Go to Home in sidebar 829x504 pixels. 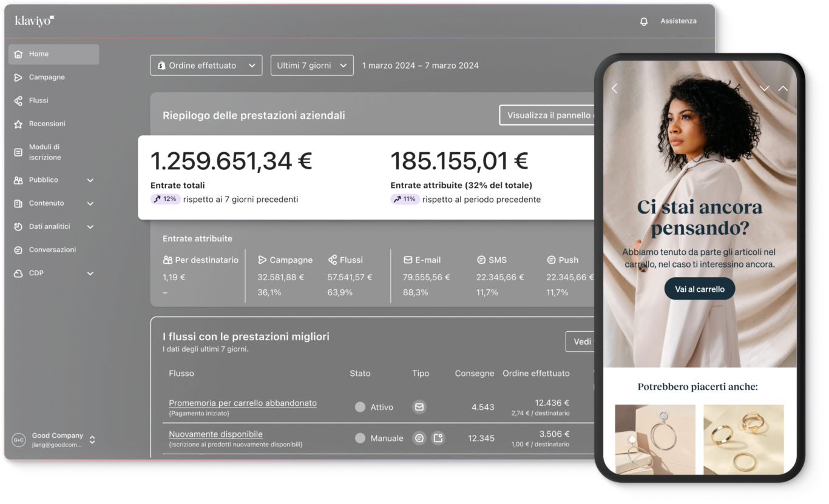point(54,54)
